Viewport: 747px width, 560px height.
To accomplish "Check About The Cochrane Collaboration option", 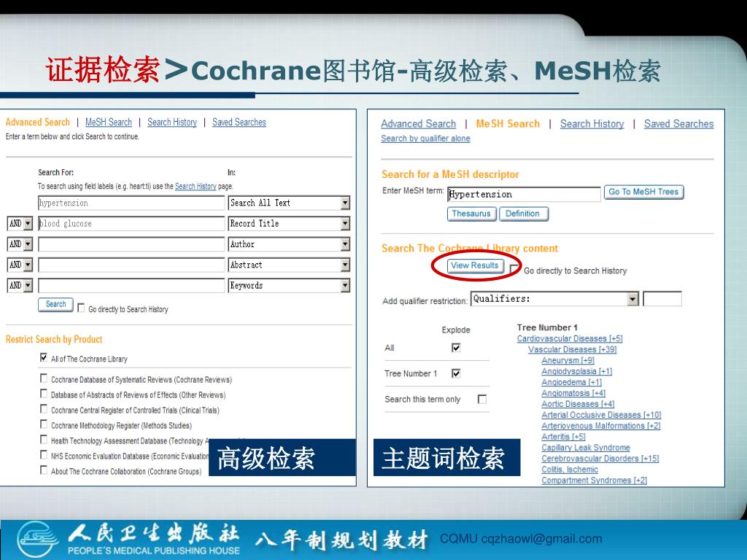I will pos(44,470).
